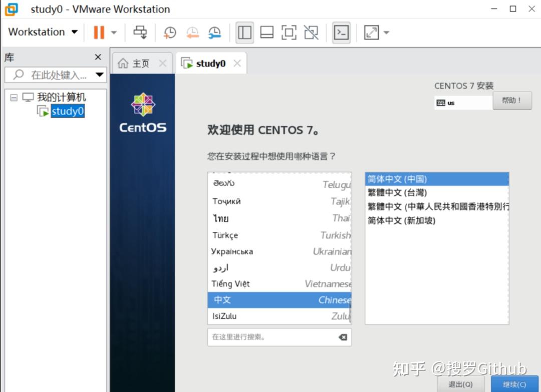Select Türkçe Turkish language
Screen dimensions: 541x392
coord(280,235)
